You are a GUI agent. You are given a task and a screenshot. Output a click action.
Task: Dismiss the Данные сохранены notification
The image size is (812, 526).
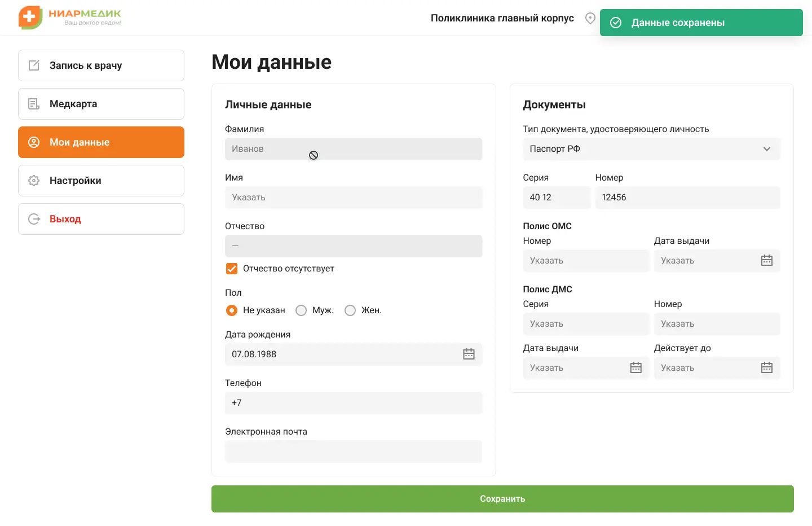pyautogui.click(x=701, y=23)
